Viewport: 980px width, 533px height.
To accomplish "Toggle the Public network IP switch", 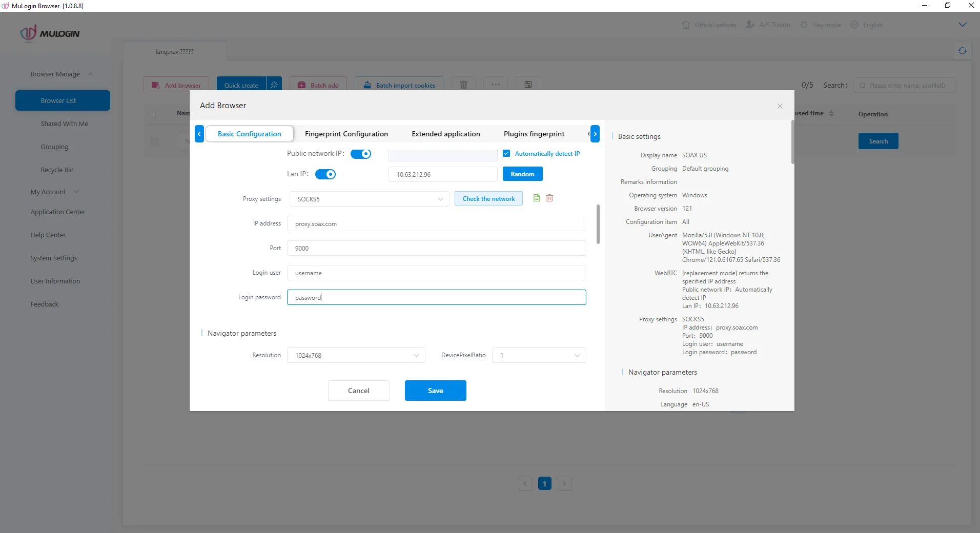I will [x=361, y=154].
